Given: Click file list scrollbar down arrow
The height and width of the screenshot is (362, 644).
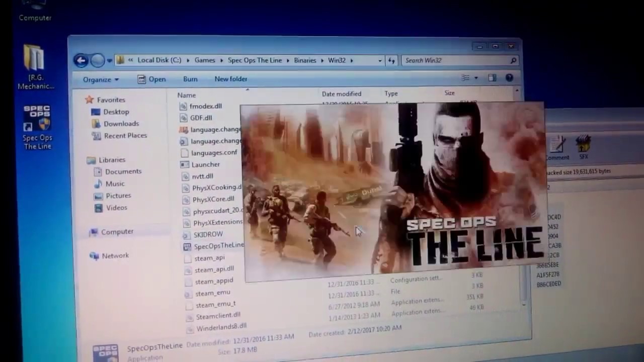Looking at the screenshot, I should [x=524, y=305].
